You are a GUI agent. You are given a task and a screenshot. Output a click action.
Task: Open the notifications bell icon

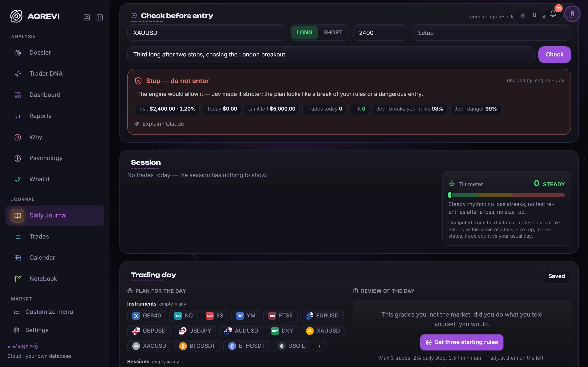pyautogui.click(x=553, y=14)
